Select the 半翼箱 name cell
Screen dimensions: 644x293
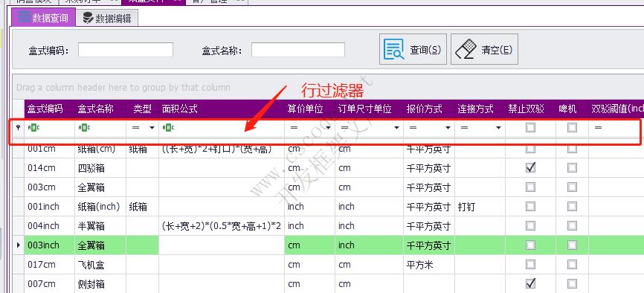click(100, 225)
